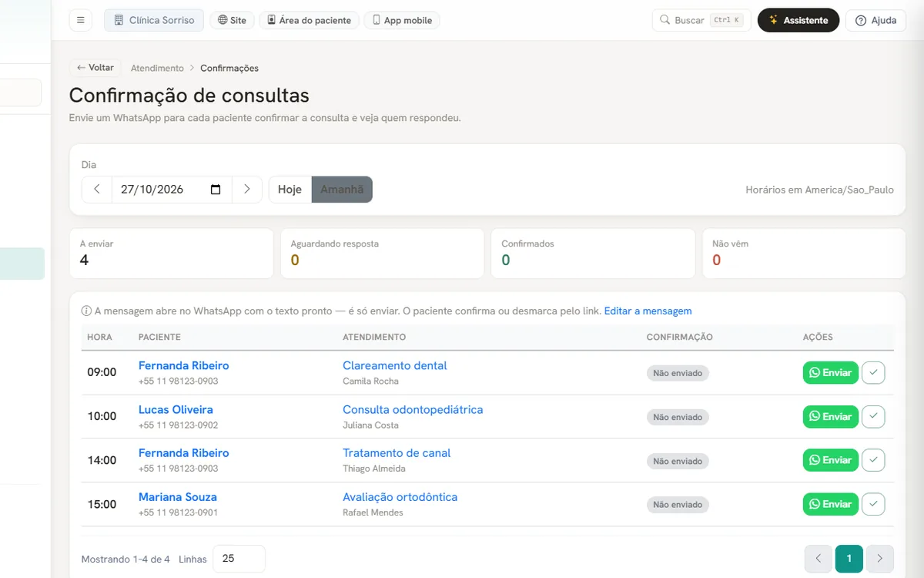
Task: Open Área do paciente
Action: 309,20
